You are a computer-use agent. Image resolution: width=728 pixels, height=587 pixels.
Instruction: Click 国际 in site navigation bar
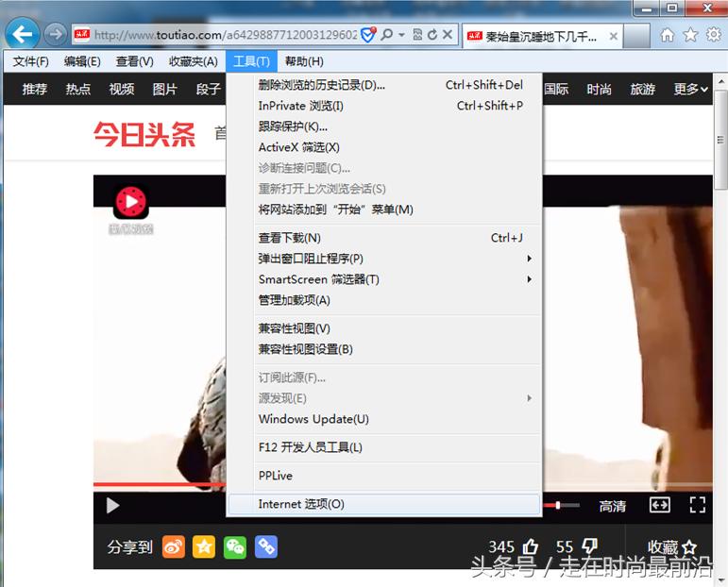point(556,89)
